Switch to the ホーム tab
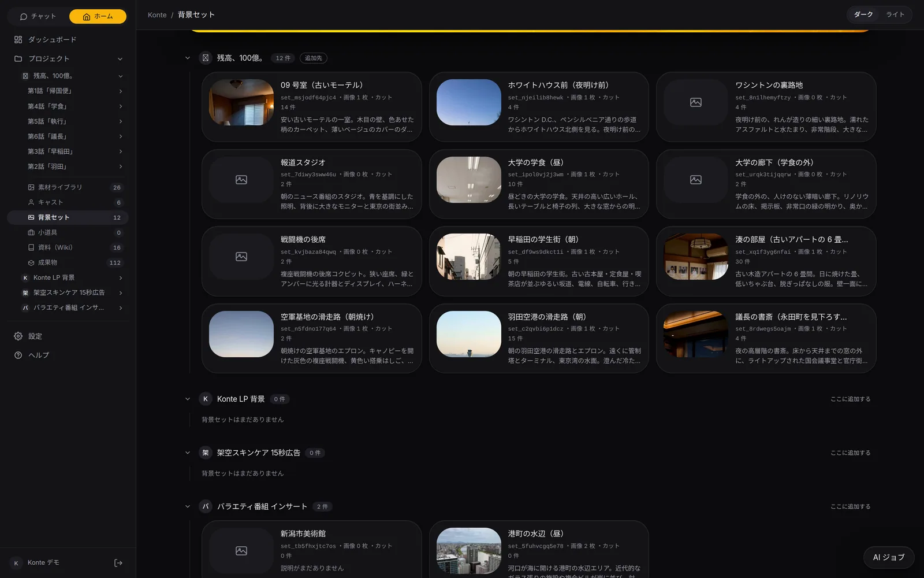Image resolution: width=924 pixels, height=578 pixels. tap(98, 16)
